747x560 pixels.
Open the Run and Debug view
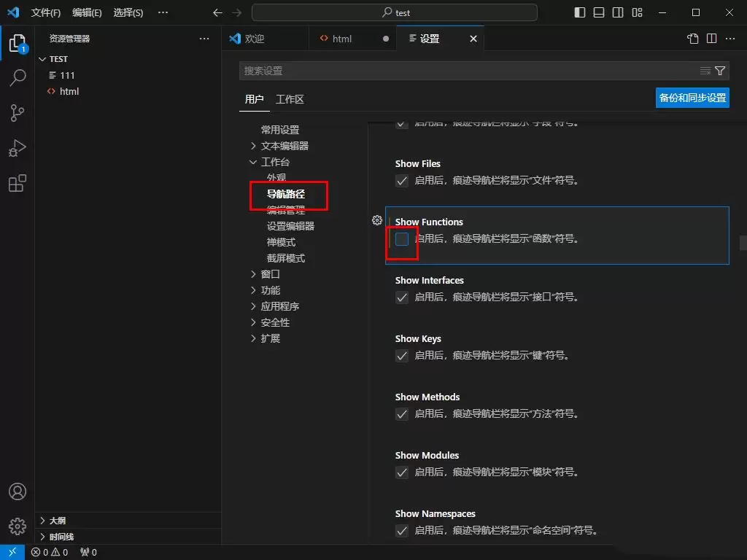[18, 148]
